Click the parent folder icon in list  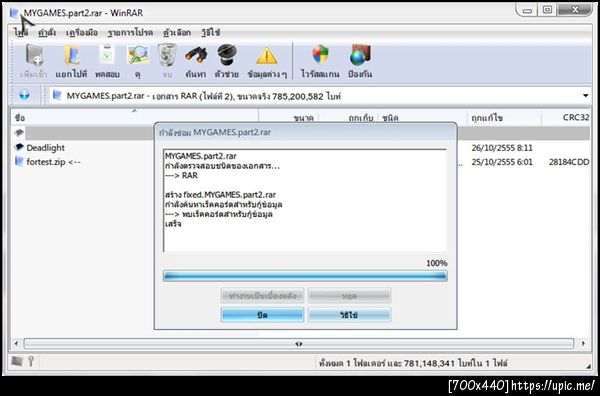19,133
